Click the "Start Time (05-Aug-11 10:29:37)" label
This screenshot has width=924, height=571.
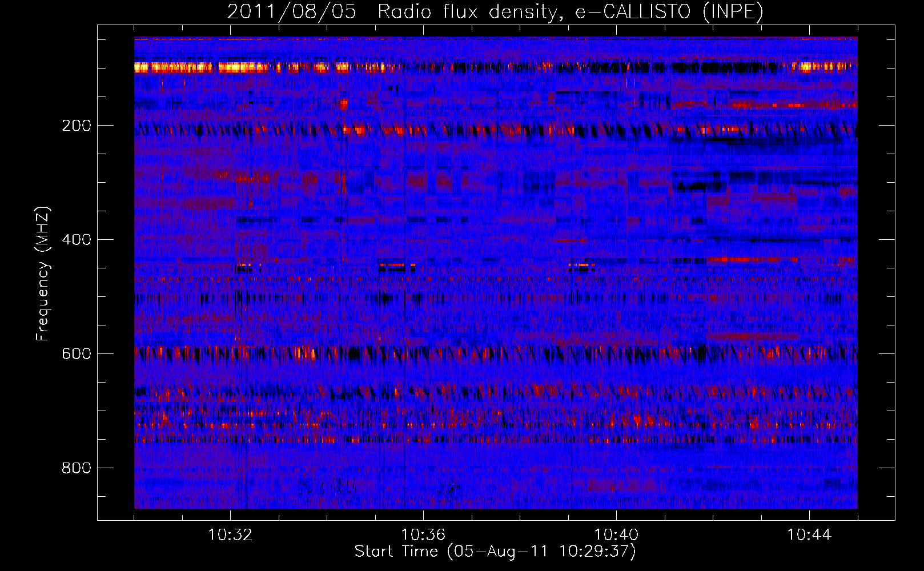click(x=495, y=552)
